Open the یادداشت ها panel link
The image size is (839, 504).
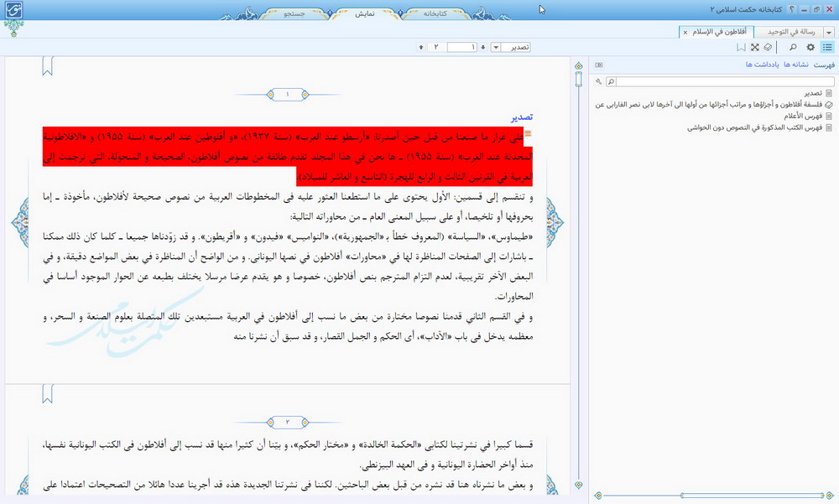tap(763, 65)
